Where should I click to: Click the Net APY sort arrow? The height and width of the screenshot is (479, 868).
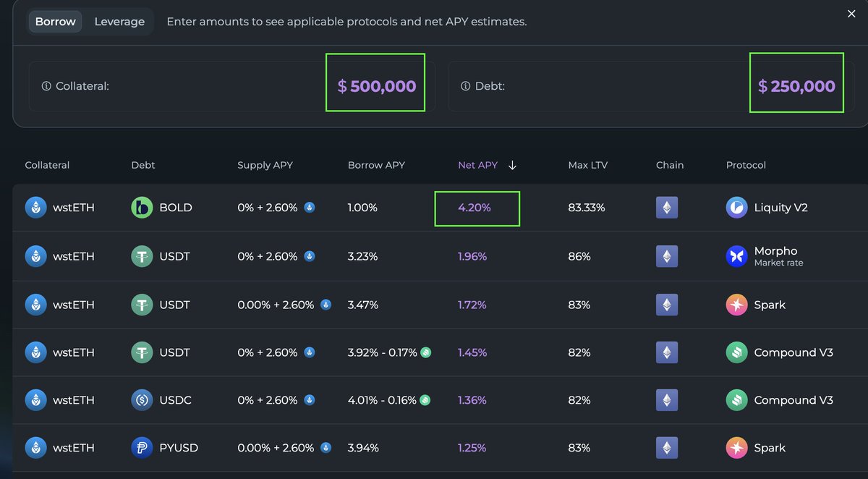pos(512,165)
